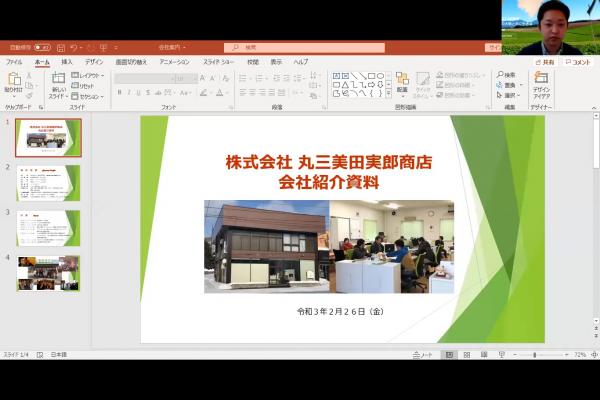Toggle text Shadow formatting (S)
The height and width of the screenshot is (400, 600).
pos(148,93)
